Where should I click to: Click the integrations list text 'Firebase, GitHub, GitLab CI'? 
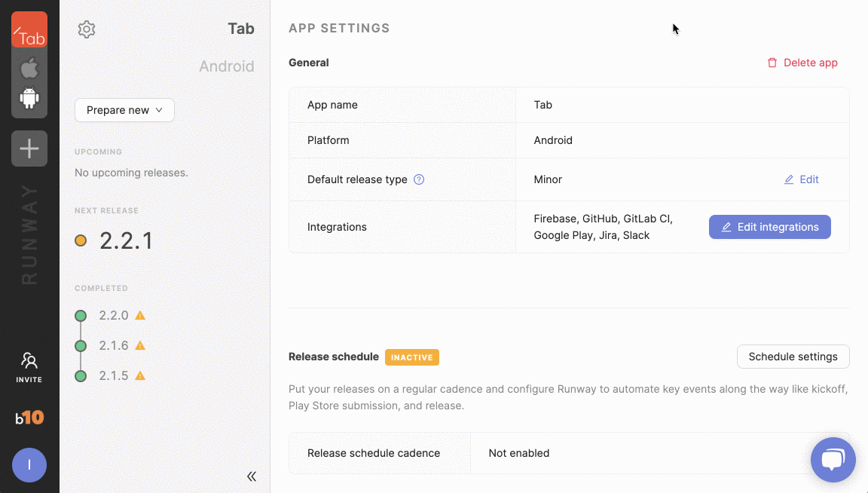pos(603,219)
